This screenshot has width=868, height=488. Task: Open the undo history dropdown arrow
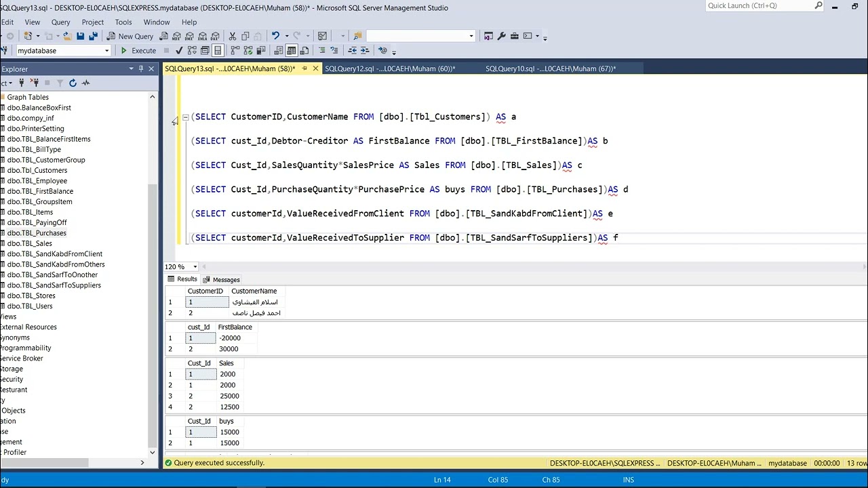(287, 36)
